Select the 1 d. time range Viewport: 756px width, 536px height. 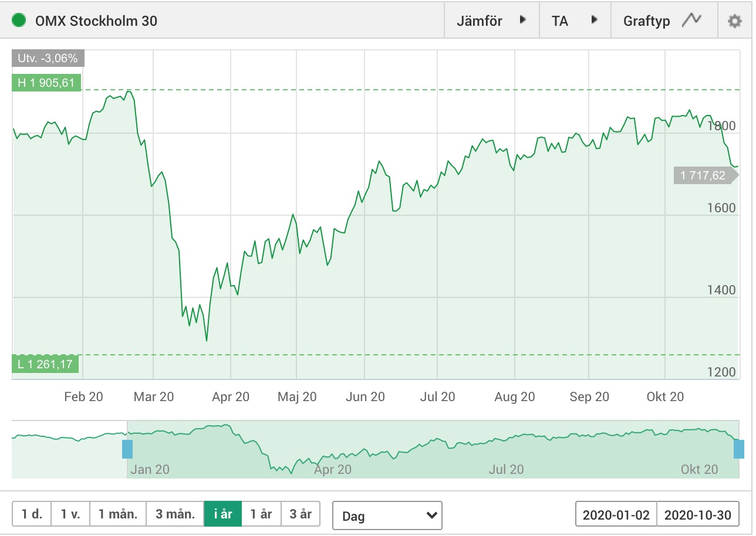tap(32, 514)
